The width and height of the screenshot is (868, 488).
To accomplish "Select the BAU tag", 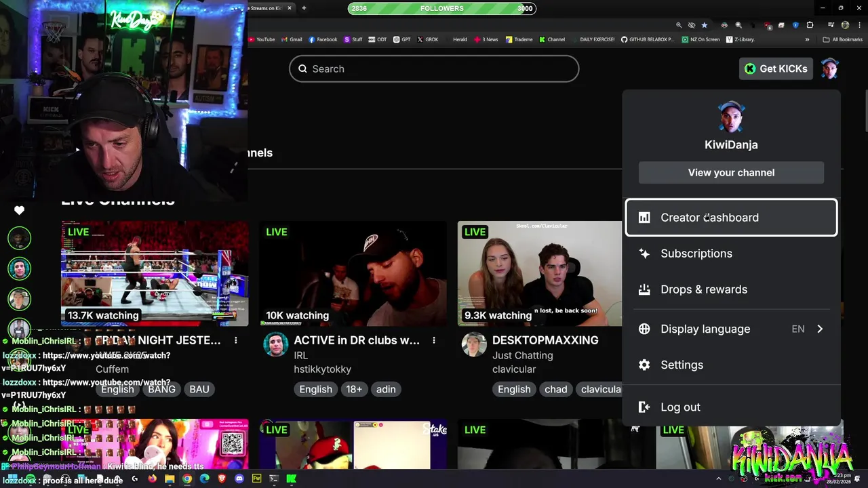I will (x=199, y=389).
